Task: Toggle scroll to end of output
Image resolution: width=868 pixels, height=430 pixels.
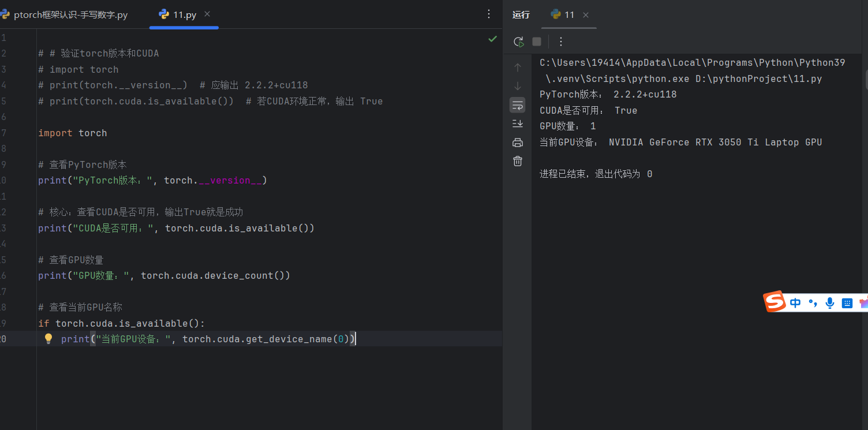Action: click(518, 124)
